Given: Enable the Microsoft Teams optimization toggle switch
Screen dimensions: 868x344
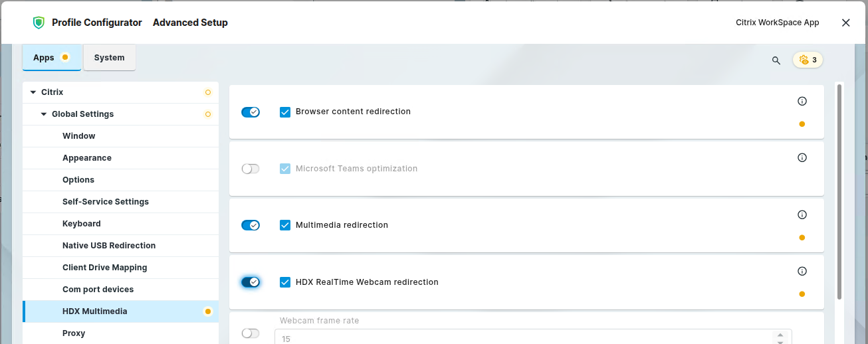Looking at the screenshot, I should pyautogui.click(x=251, y=169).
